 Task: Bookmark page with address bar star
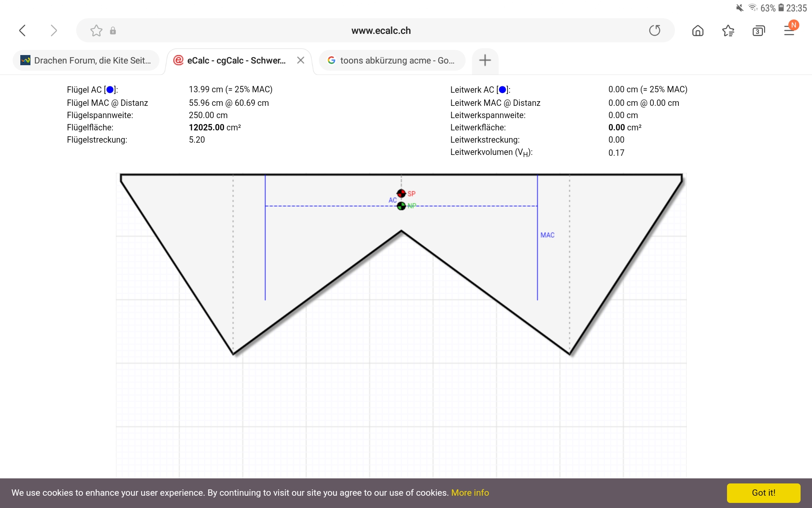pos(96,30)
